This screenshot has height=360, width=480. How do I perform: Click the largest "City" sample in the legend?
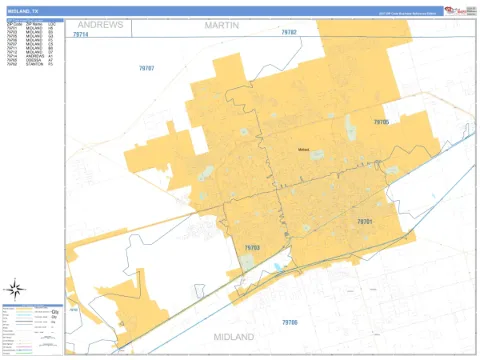point(55,312)
